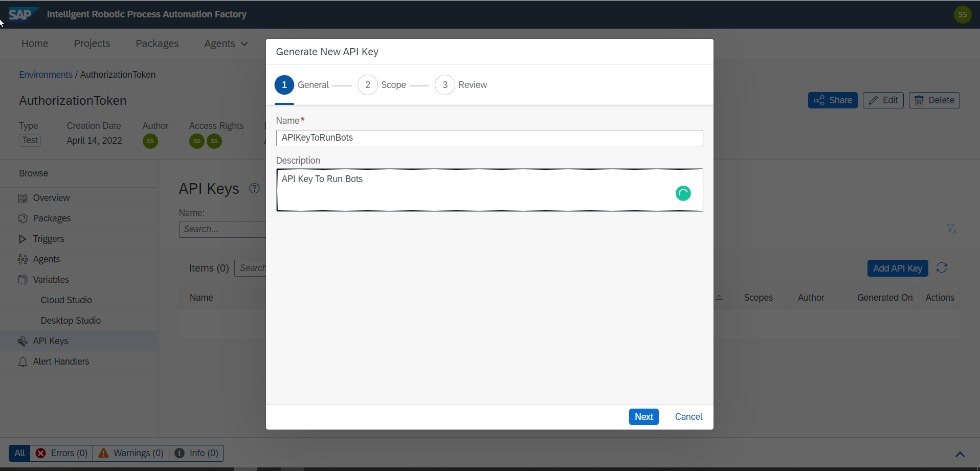The height and width of the screenshot is (471, 980).
Task: Click the sort icon in table header
Action: click(x=719, y=298)
